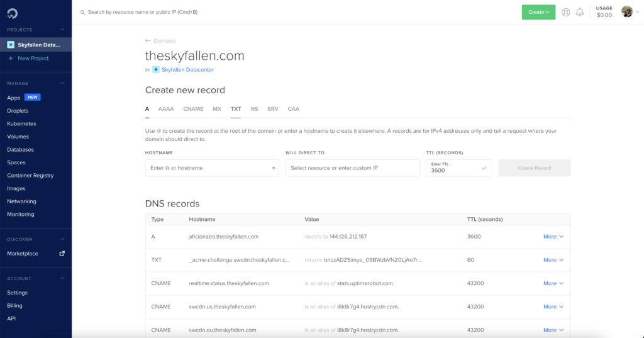Click the Marketplace external link icon
Screen dimensions: 644x338
tap(62, 253)
